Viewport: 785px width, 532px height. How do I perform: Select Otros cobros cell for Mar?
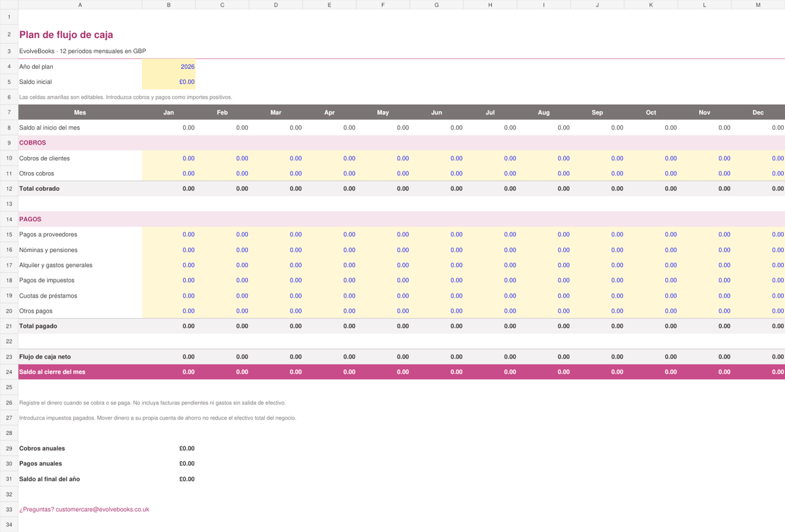[276, 173]
